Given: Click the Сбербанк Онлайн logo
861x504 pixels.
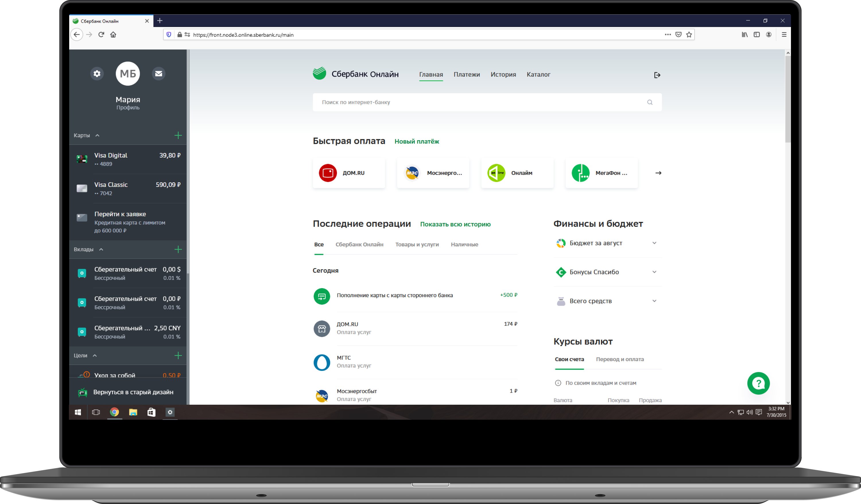Looking at the screenshot, I should coord(356,74).
